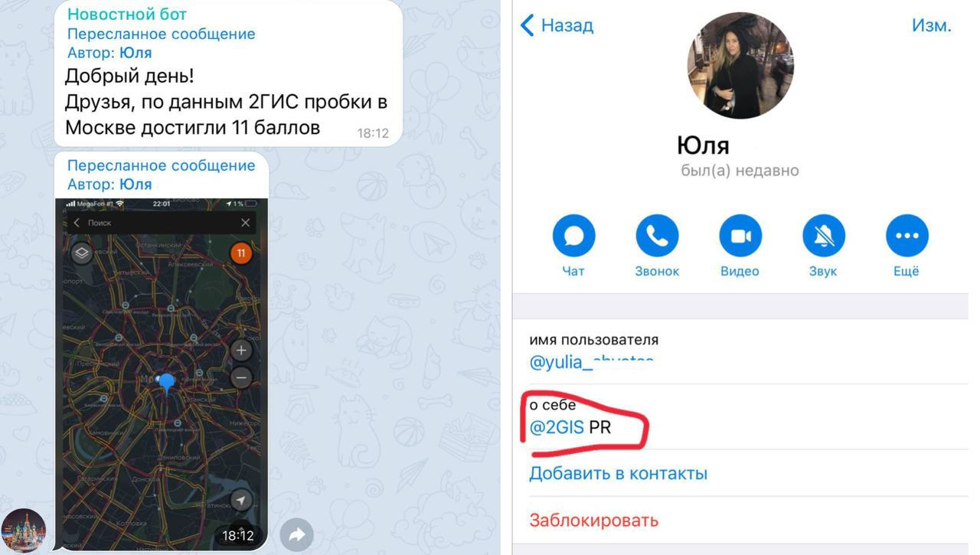Open author Юля in first forwarded message
980x555 pixels.
136,53
